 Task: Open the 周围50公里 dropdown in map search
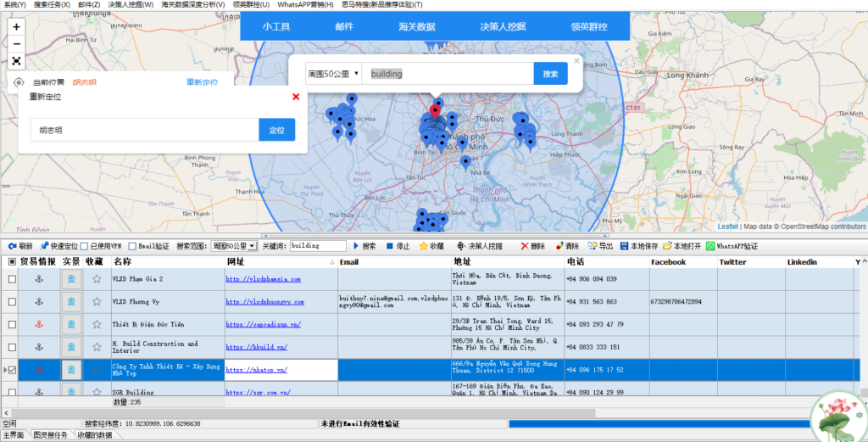[333, 74]
